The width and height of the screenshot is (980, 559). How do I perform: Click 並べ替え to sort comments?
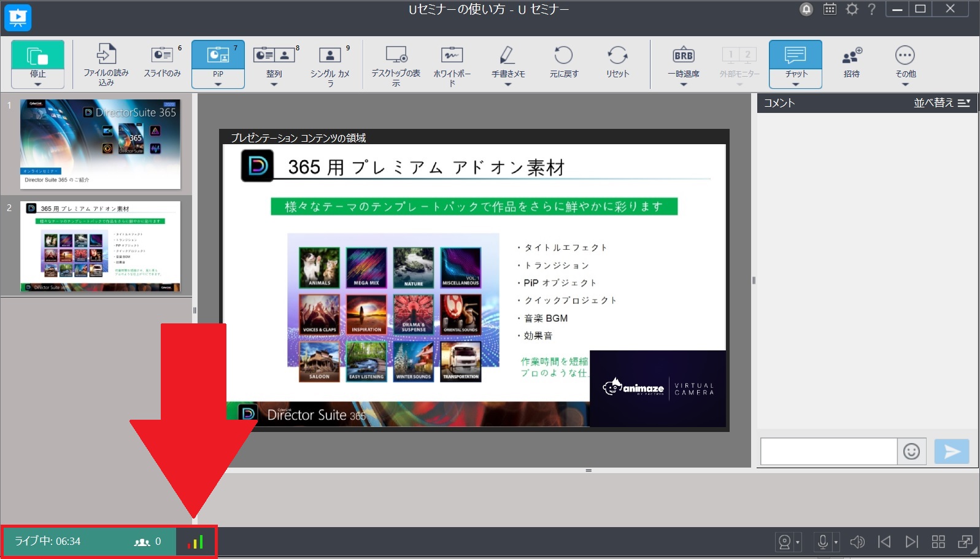(942, 103)
